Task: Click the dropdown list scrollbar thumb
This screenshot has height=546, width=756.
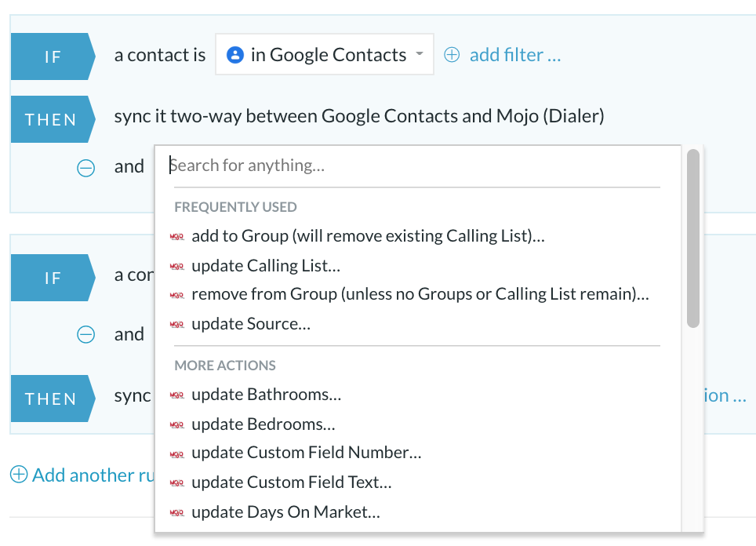Action: click(x=692, y=238)
